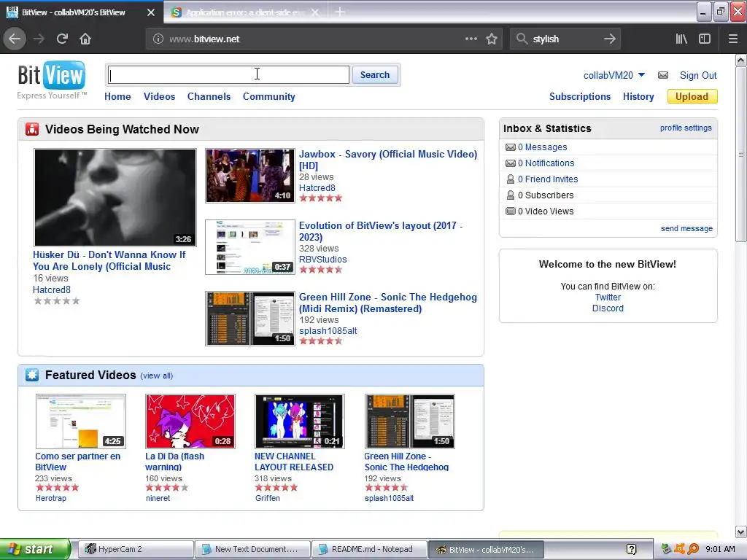Go to Subscriptions
Viewport: 747px width, 560px height.
580,96
